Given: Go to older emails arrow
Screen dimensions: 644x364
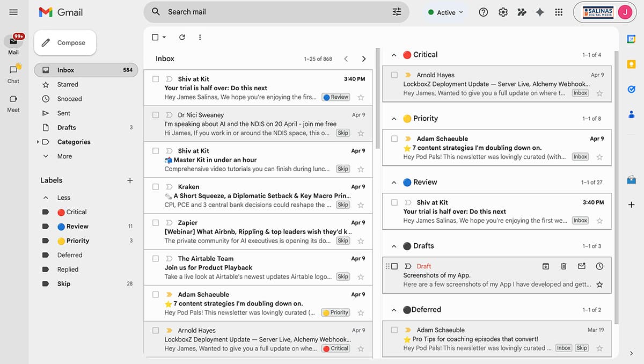Looking at the screenshot, I should (364, 59).
